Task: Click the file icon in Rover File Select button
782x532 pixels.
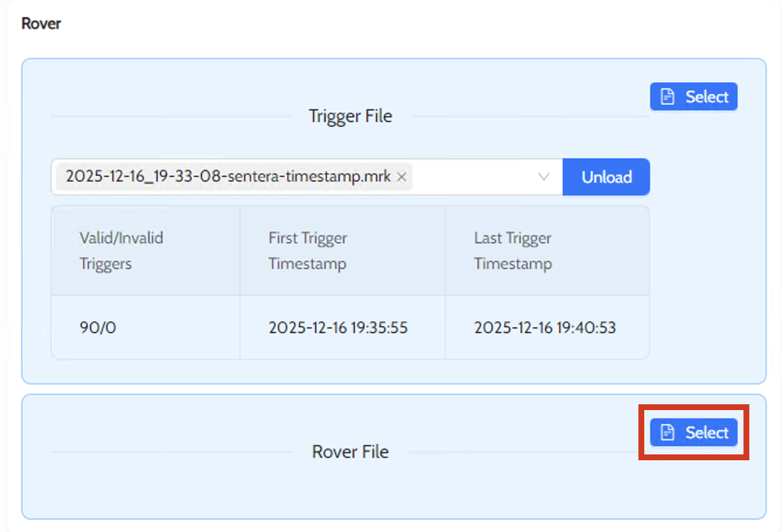Action: (x=667, y=432)
